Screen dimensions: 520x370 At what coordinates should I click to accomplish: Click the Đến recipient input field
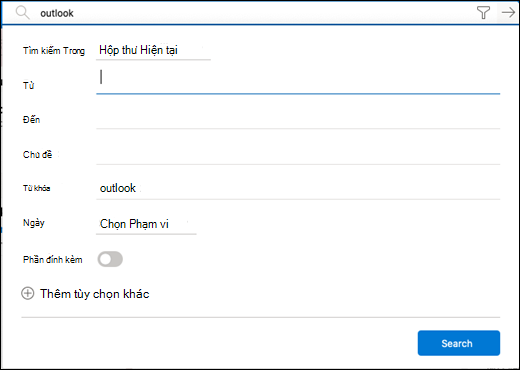298,119
